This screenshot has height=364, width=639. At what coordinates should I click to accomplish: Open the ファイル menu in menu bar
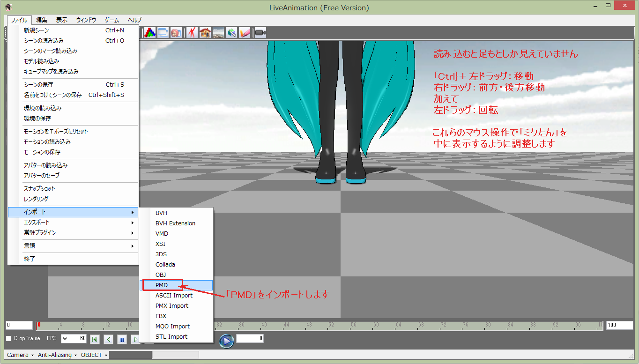coord(19,20)
